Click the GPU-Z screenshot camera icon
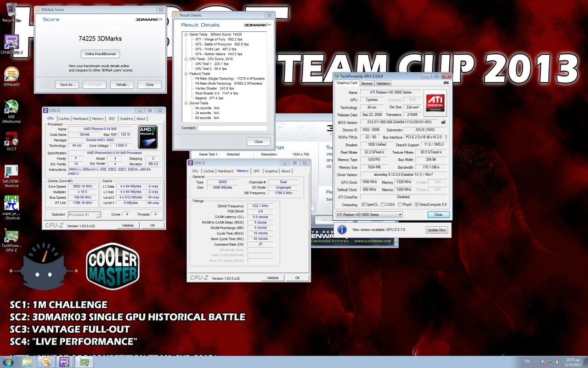588x368 pixels. tap(446, 83)
